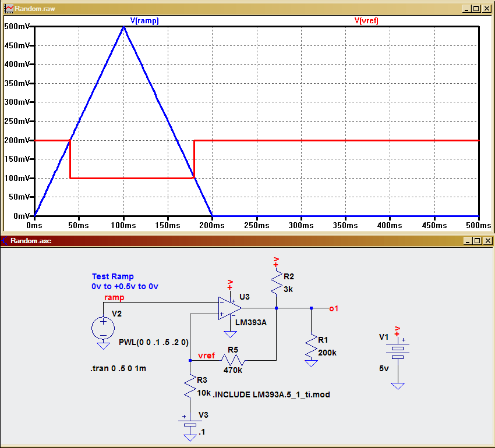The image size is (495, 448).
Task: Click the 0ms time axis label
Action: pos(34,225)
